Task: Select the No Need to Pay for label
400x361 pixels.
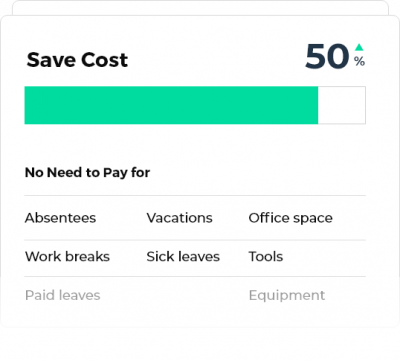Action: tap(87, 173)
